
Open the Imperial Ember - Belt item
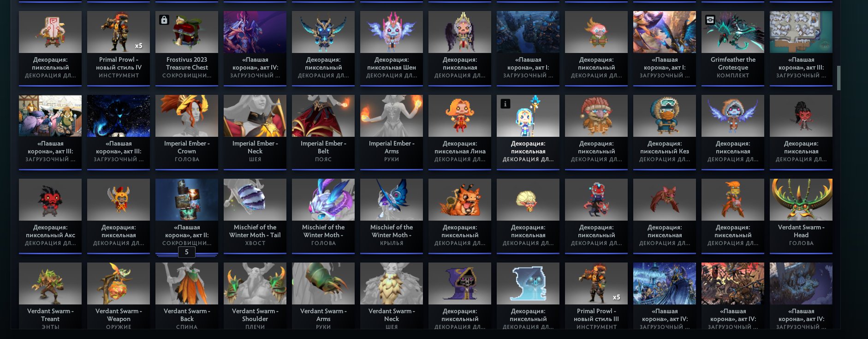(323, 132)
